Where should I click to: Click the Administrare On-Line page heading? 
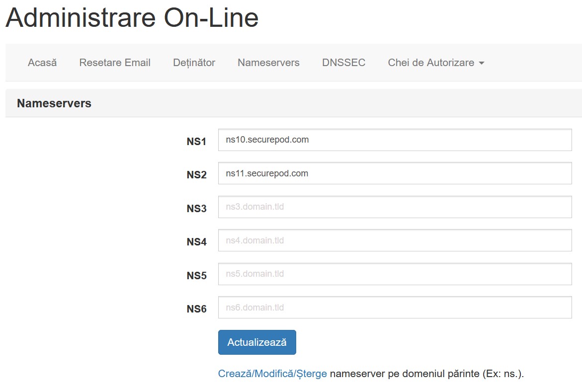click(x=132, y=17)
